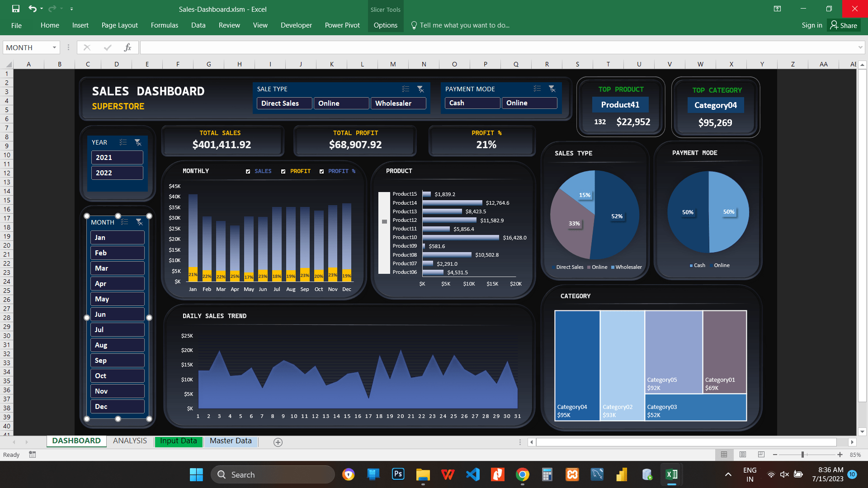Open the Undo history dropdown arrow

[42, 9]
